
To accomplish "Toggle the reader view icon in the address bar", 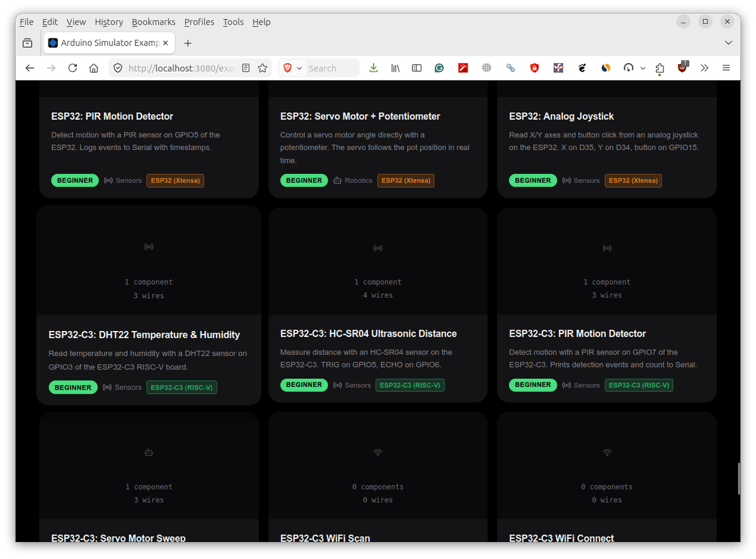I will pos(246,68).
